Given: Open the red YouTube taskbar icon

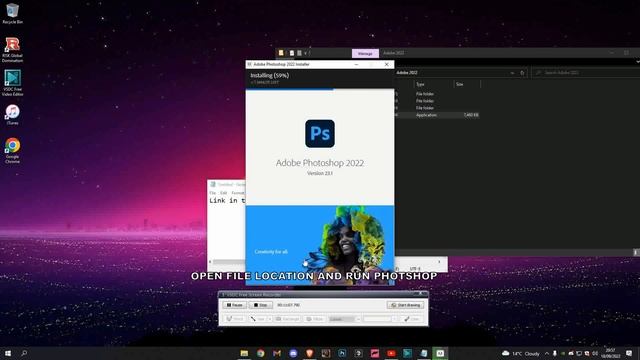Looking at the screenshot, I should (x=391, y=353).
